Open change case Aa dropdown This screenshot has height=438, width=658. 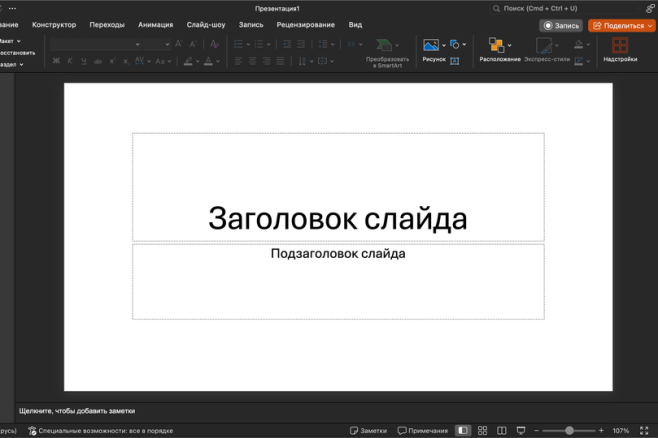click(x=163, y=61)
